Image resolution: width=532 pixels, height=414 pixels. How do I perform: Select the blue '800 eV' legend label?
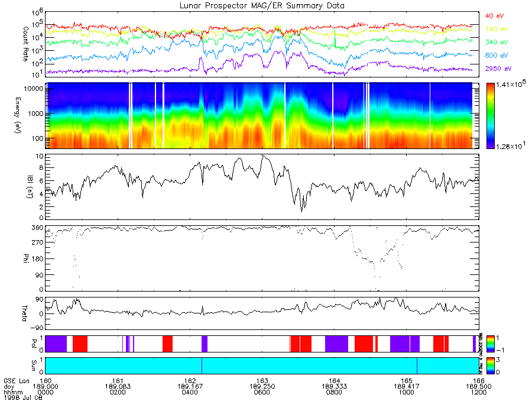pos(497,56)
